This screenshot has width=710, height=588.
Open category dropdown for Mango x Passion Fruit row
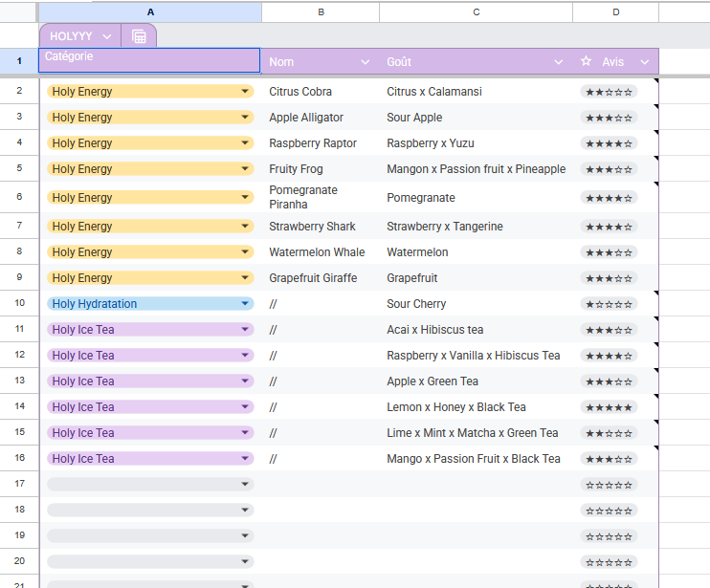tap(245, 458)
